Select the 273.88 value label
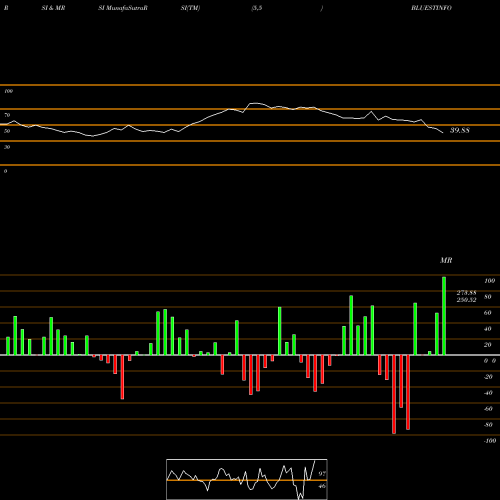This screenshot has width=500, height=500. tap(466, 293)
